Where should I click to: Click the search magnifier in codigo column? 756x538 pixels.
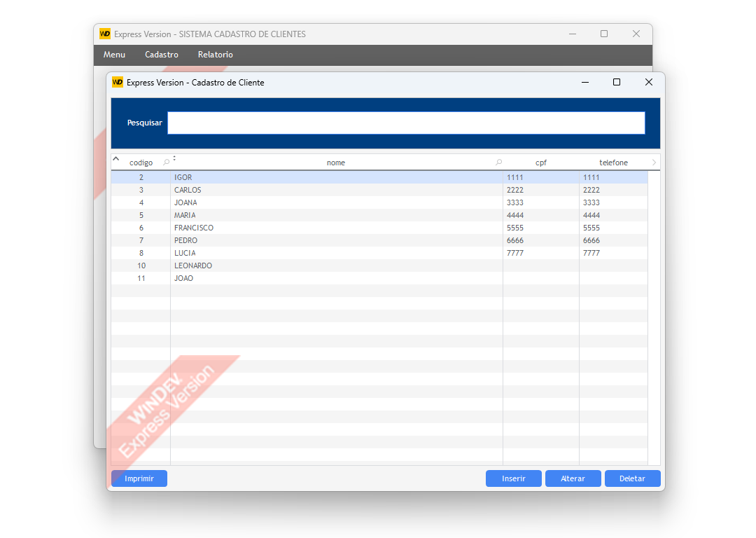point(166,163)
